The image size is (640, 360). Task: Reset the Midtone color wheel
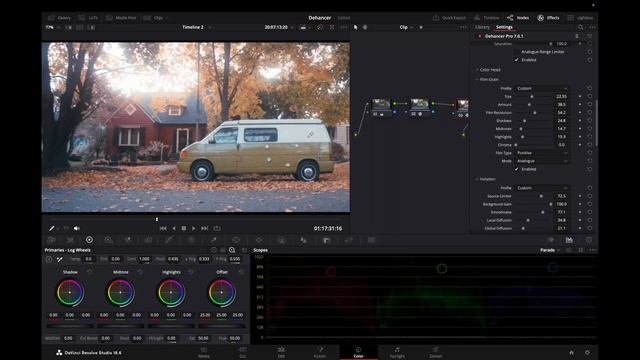point(140,272)
